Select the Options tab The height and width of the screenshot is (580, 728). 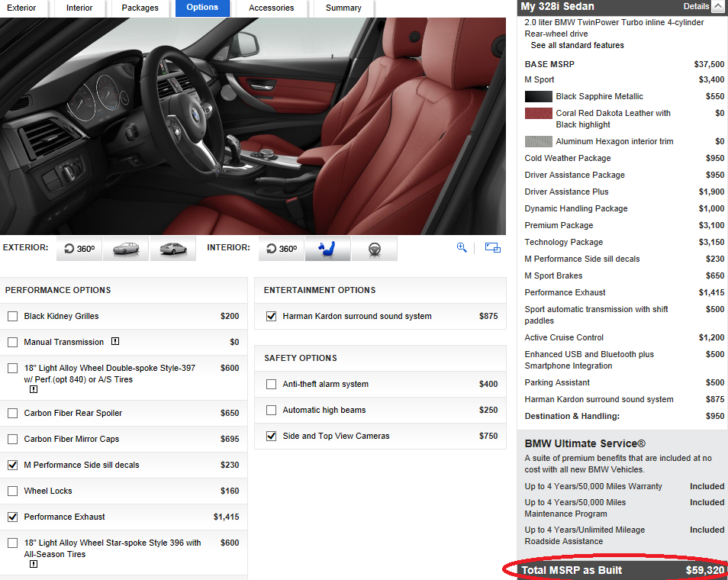pos(202,8)
